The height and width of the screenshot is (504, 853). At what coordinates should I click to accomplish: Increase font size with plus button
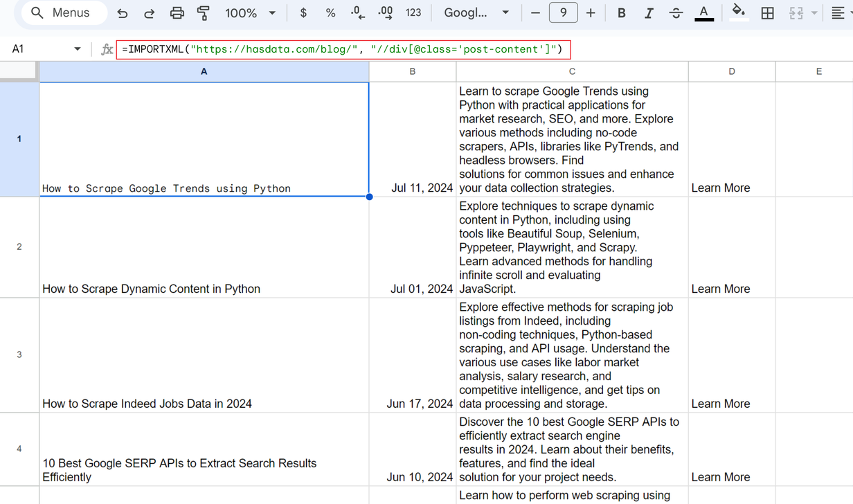pos(591,13)
